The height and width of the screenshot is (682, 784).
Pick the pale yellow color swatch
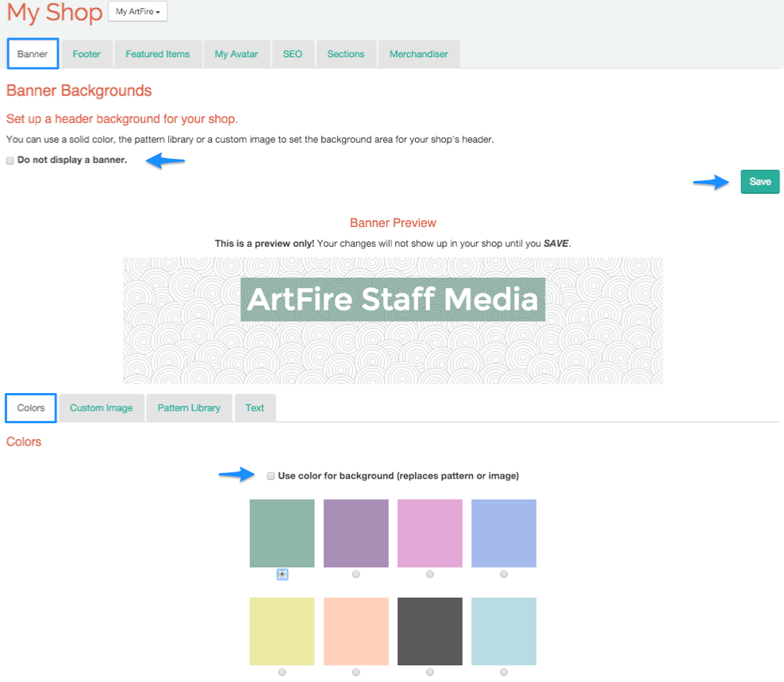282,631
